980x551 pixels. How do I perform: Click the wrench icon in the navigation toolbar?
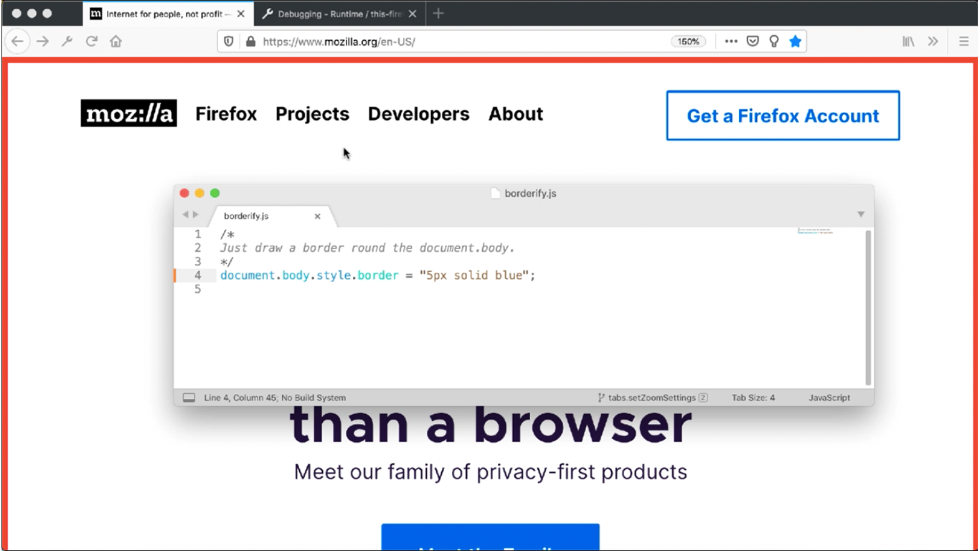(67, 41)
